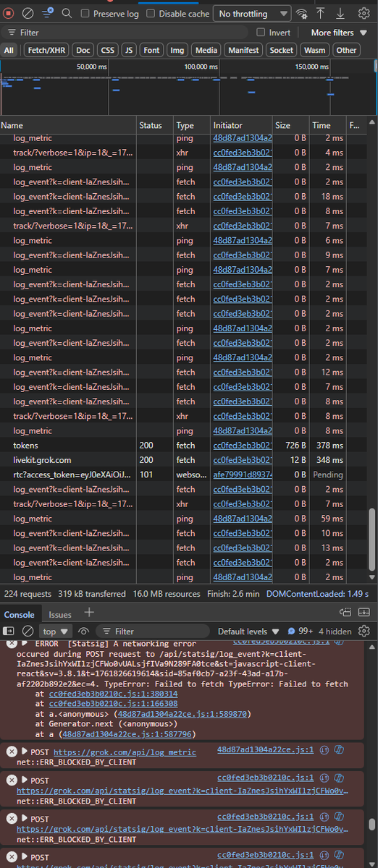
Task: Export HAR with the down arrow icon
Action: (x=340, y=13)
